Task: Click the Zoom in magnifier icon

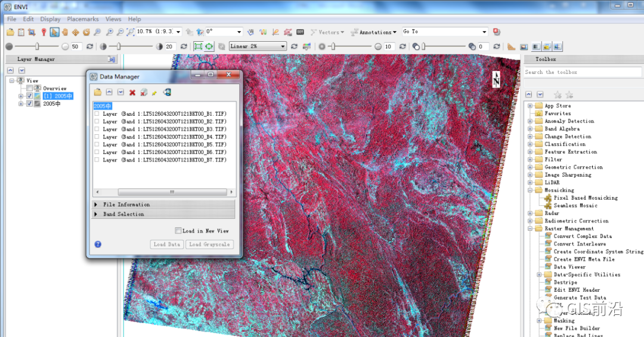Action: tap(110, 32)
